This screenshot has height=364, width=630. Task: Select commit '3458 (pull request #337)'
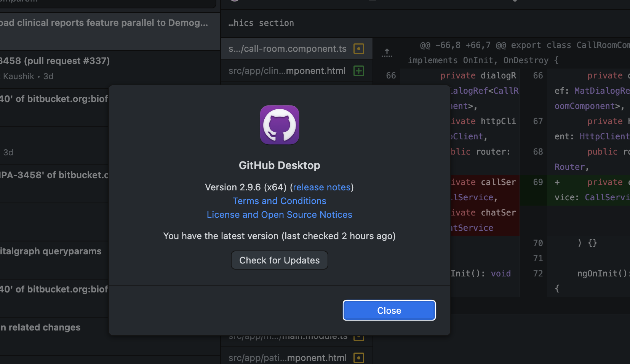tap(110, 70)
